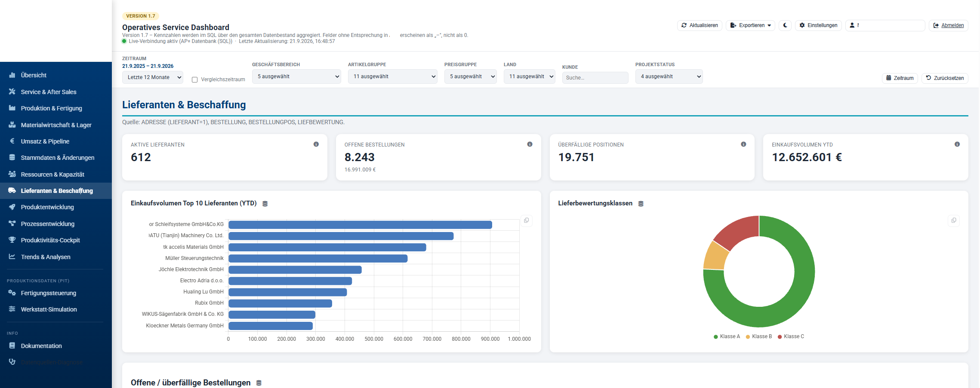980x388 pixels.
Task: Click the info icon on Offene Bestellungen card
Action: (x=530, y=144)
